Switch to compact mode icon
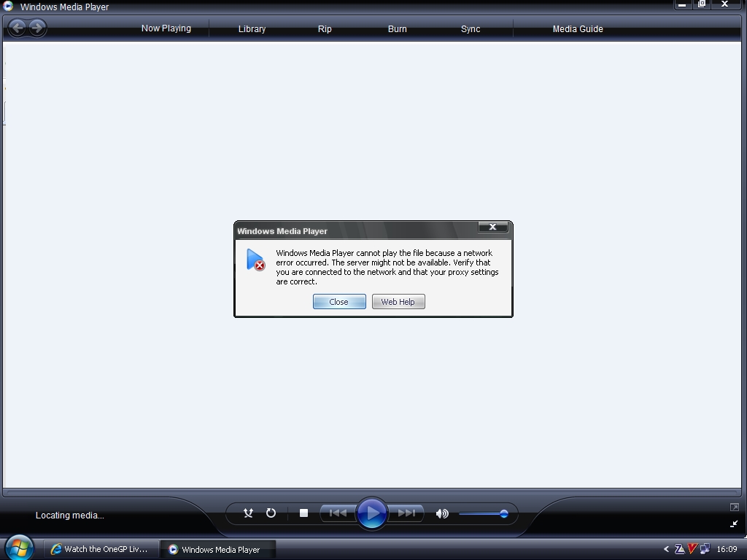Viewport: 747px width, 560px height. (x=734, y=524)
